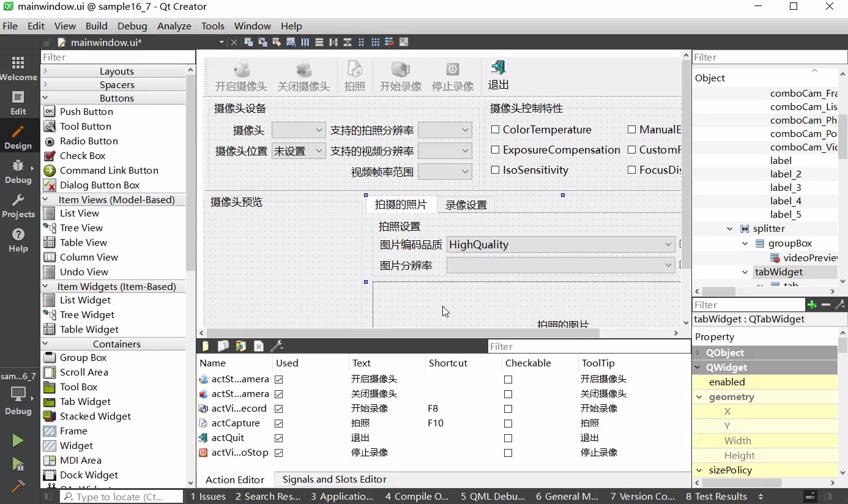Run the project with the green play icon
848x504 pixels.
point(18,440)
